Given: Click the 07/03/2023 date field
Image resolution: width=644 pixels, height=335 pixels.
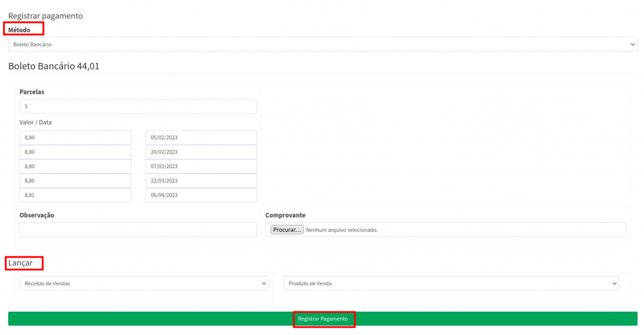Looking at the screenshot, I should tap(201, 166).
